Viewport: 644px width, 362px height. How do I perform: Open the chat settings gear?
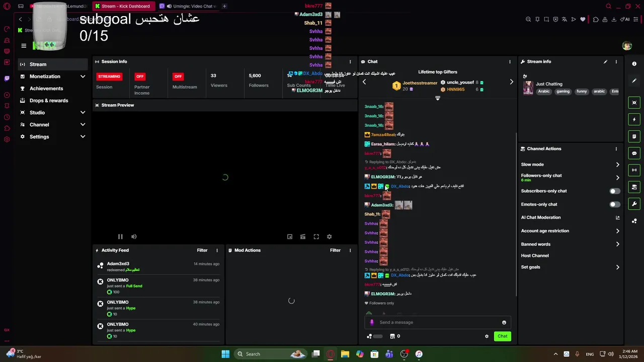pos(487,336)
